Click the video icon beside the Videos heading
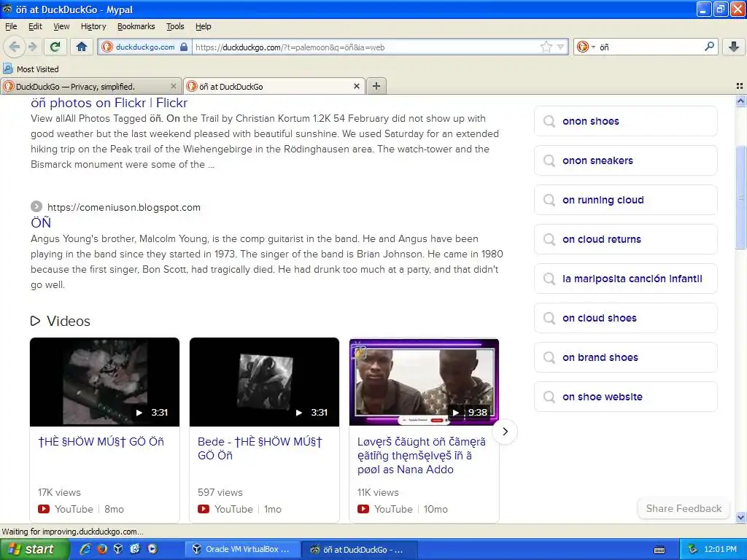This screenshot has height=560, width=747. (35, 321)
